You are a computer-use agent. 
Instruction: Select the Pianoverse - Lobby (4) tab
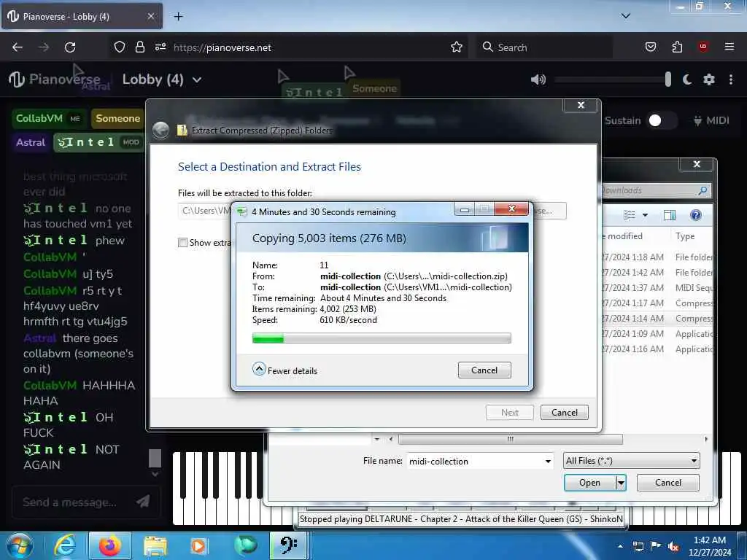point(82,16)
